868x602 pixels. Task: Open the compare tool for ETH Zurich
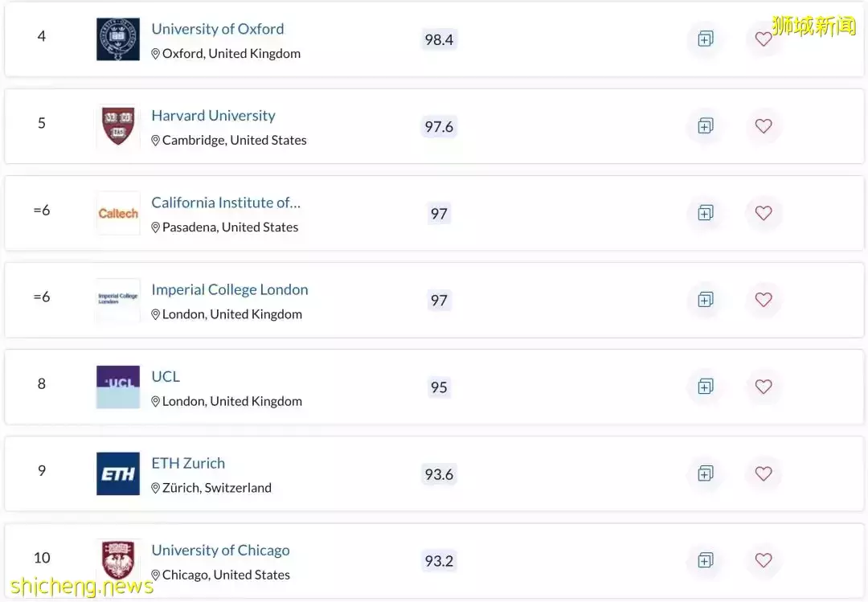pos(705,473)
